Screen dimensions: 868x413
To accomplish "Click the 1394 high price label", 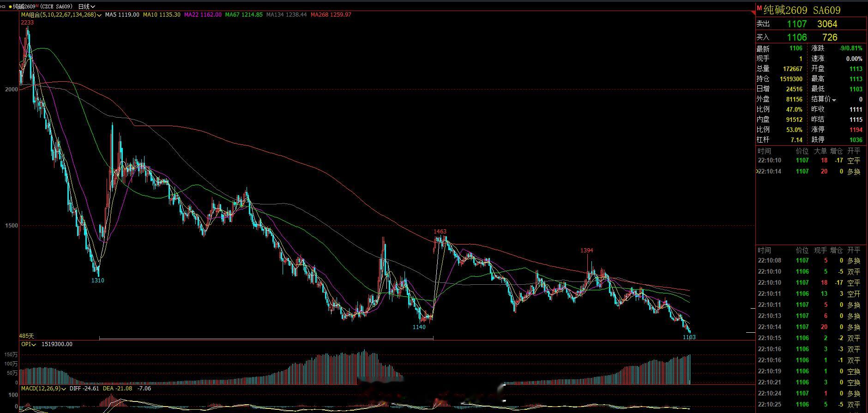I will tap(587, 251).
